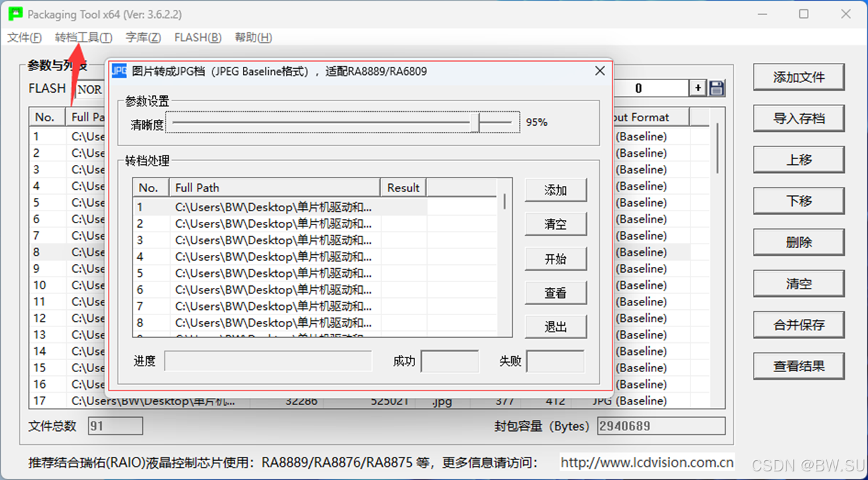Screen dimensions: 868x480
Task: Click the '+' button beside the value 0 field
Action: tap(699, 87)
